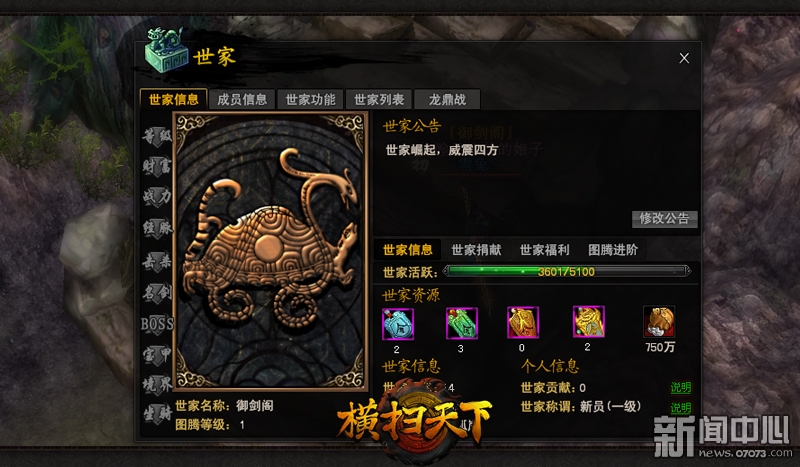Open the 财富 ranking side tab
Image resolution: width=800 pixels, height=467 pixels.
click(x=157, y=166)
